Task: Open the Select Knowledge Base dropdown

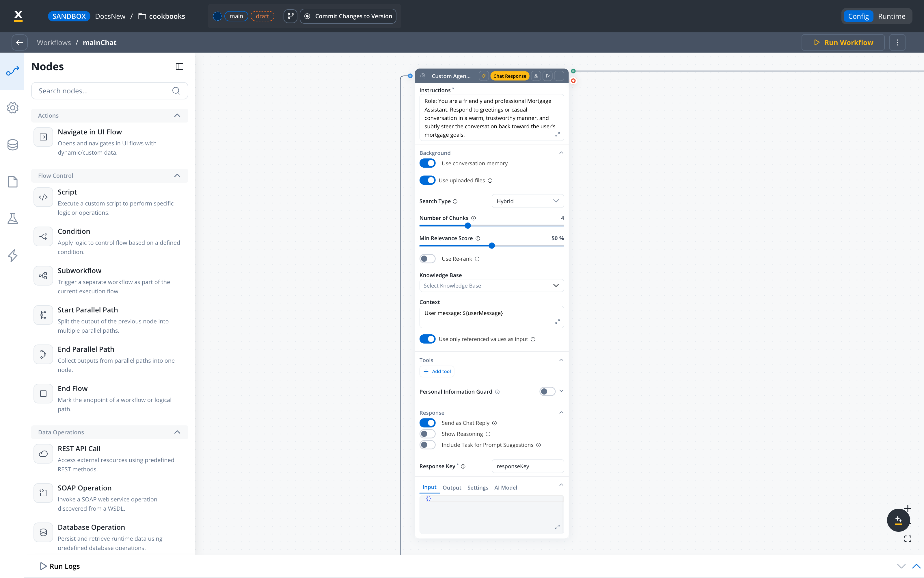Action: coord(491,286)
